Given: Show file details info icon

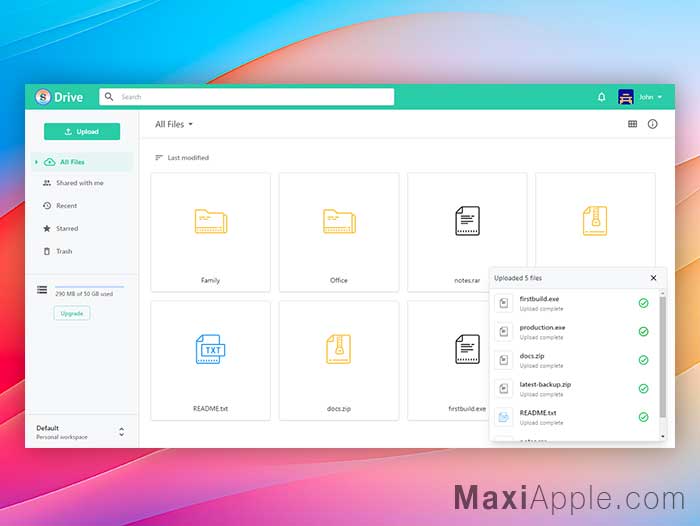Looking at the screenshot, I should point(652,124).
